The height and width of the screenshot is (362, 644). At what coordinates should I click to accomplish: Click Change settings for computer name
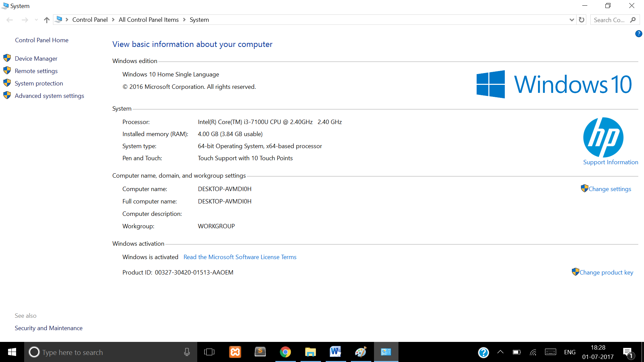click(x=609, y=189)
